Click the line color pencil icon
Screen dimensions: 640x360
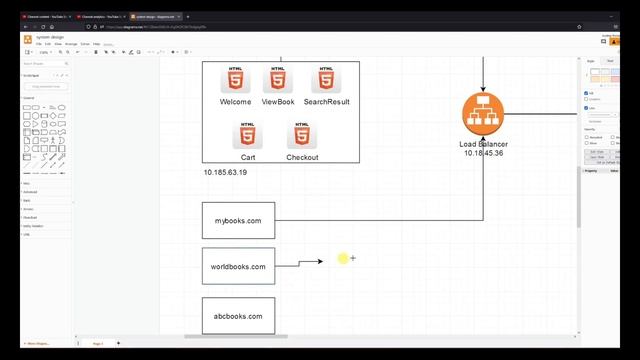coord(131,52)
